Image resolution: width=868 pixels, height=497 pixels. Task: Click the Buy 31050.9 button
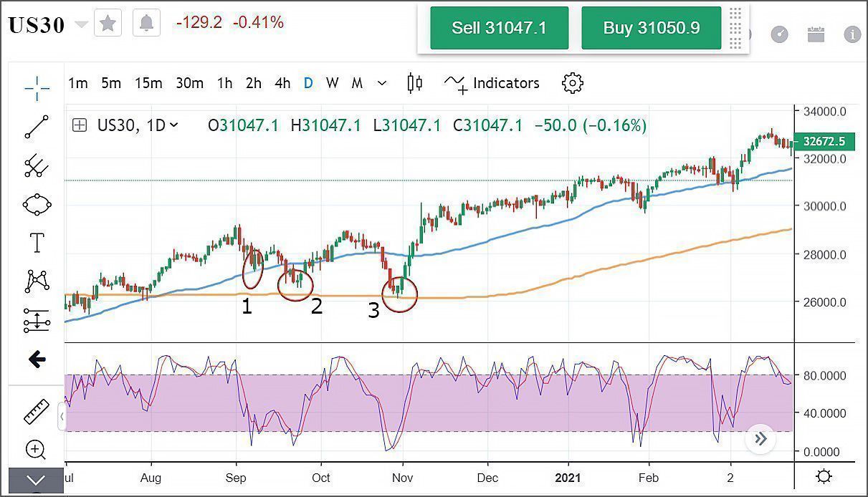pyautogui.click(x=651, y=28)
